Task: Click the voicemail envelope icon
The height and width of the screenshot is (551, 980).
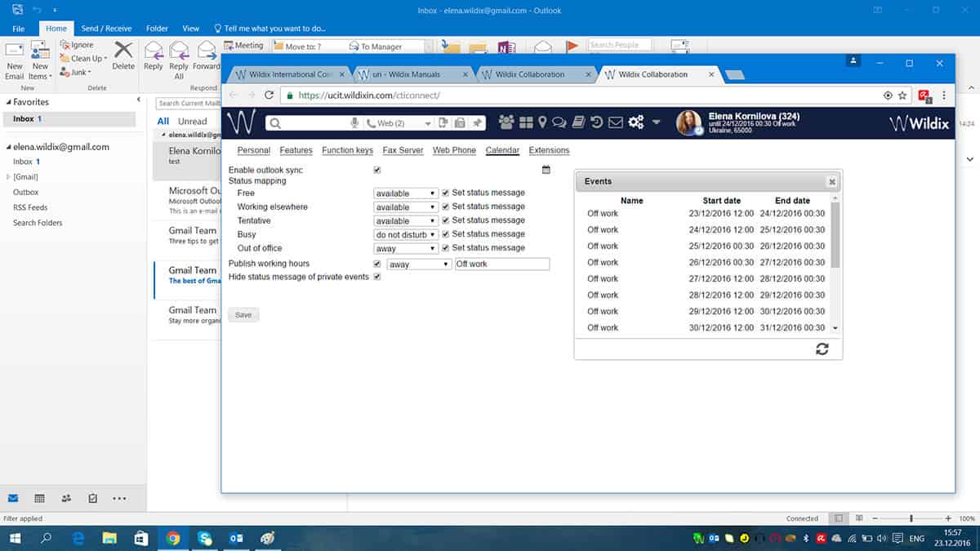Action: (616, 122)
